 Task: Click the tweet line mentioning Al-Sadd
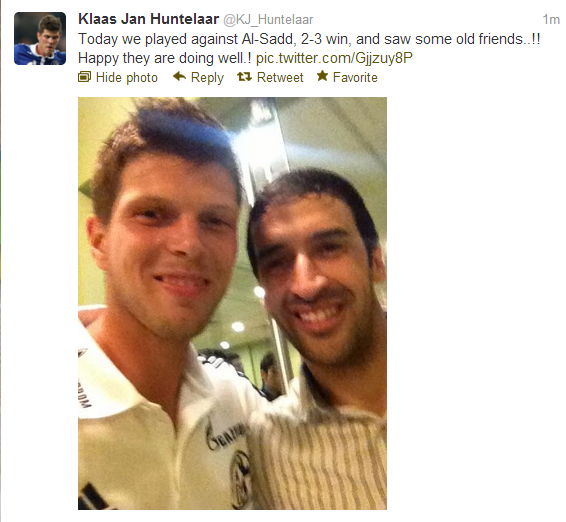click(309, 39)
